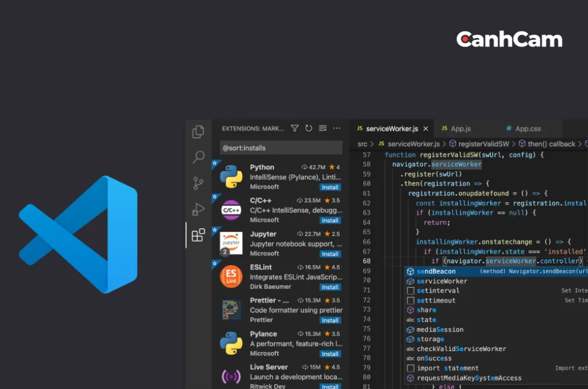
Task: Open the extensions panel more actions ellipsis
Action: 337,128
